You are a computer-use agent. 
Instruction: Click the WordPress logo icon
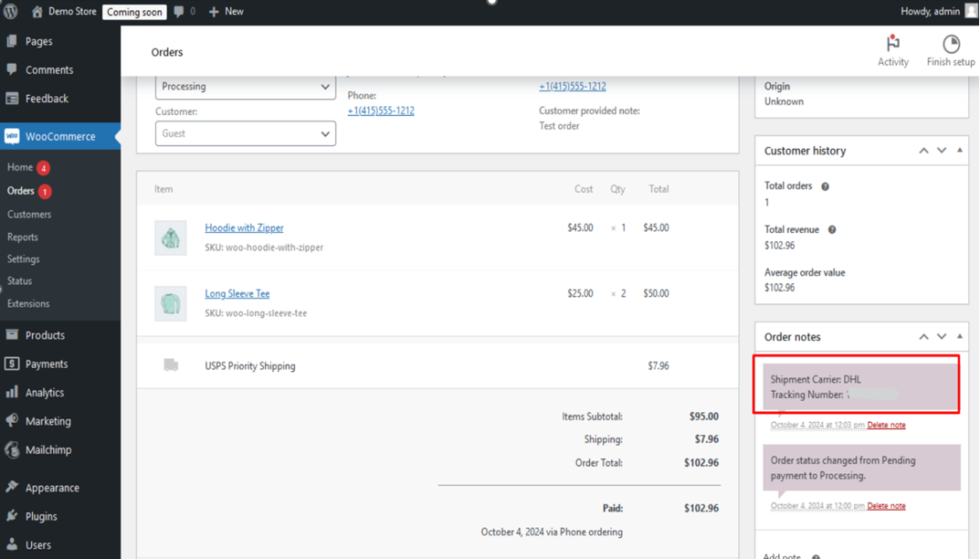tap(11, 12)
